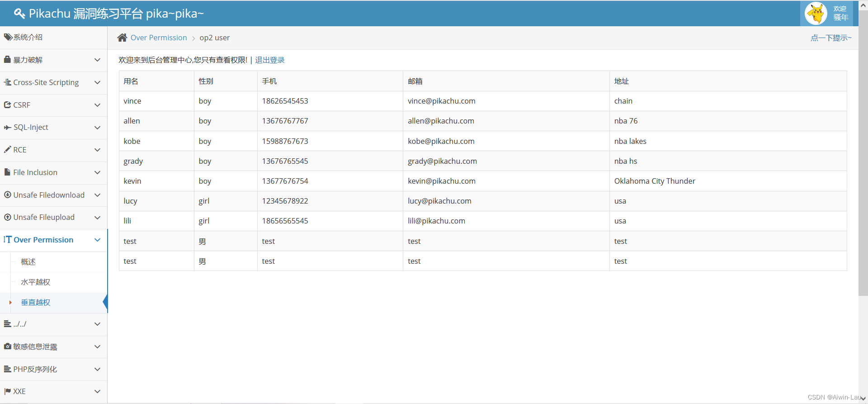
Task: Click the indent icon beside Cross-Site Scripting
Action: coord(7,82)
